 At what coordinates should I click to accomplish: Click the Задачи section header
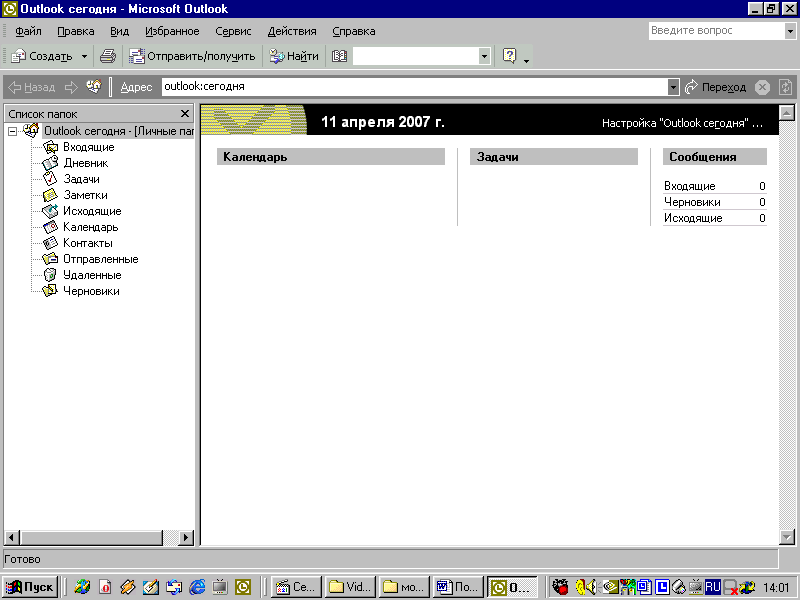coord(554,157)
